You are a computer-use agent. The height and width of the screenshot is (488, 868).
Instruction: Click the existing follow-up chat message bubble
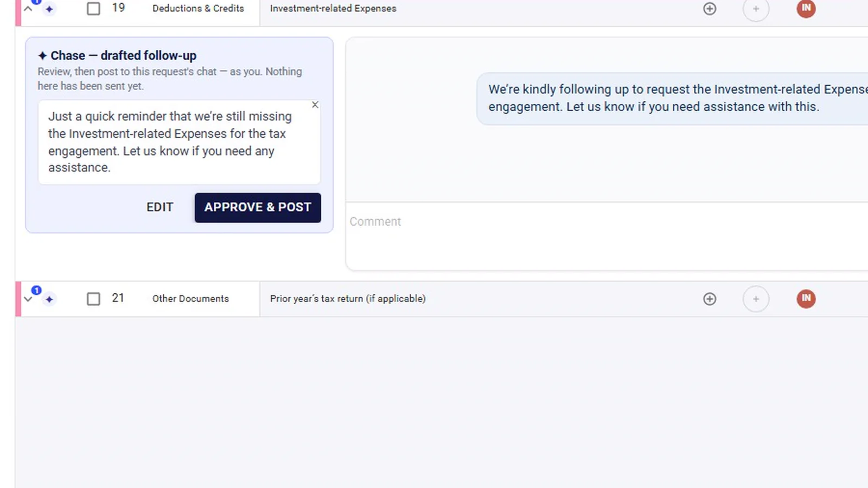pos(673,99)
